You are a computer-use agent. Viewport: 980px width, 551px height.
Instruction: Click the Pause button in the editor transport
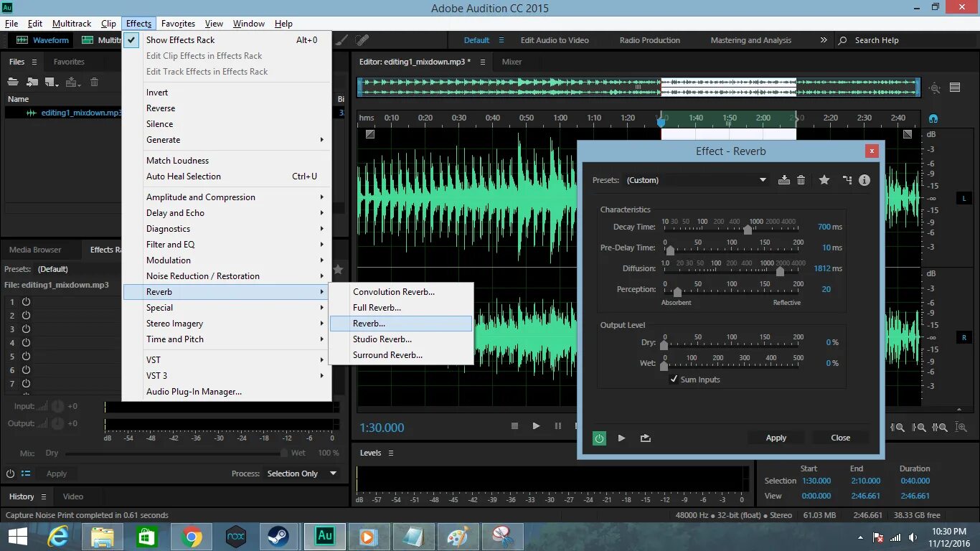click(x=558, y=426)
